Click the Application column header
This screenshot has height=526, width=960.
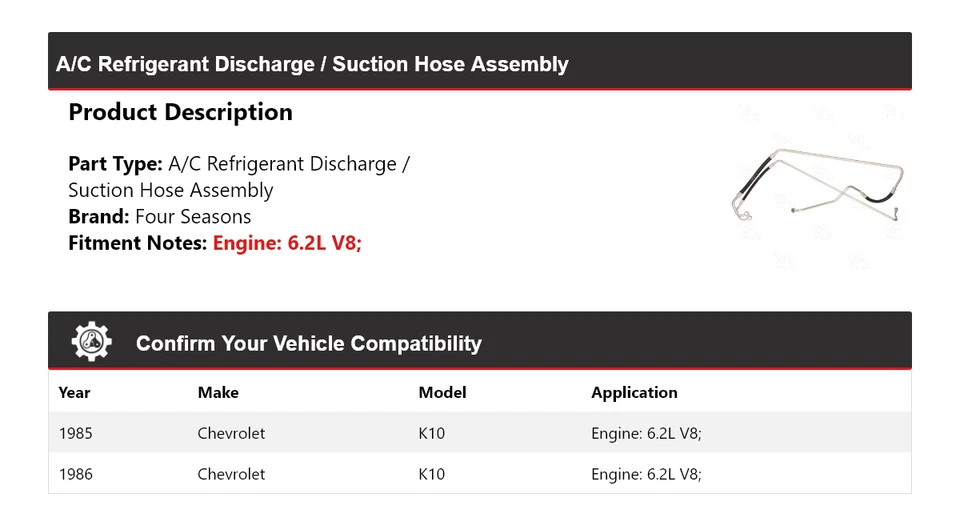[x=634, y=393]
